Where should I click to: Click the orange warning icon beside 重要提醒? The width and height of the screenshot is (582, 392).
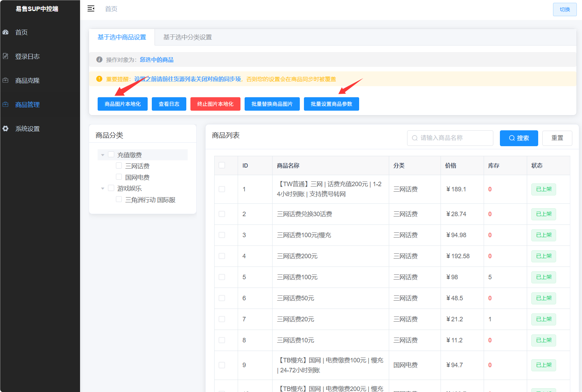coord(99,79)
